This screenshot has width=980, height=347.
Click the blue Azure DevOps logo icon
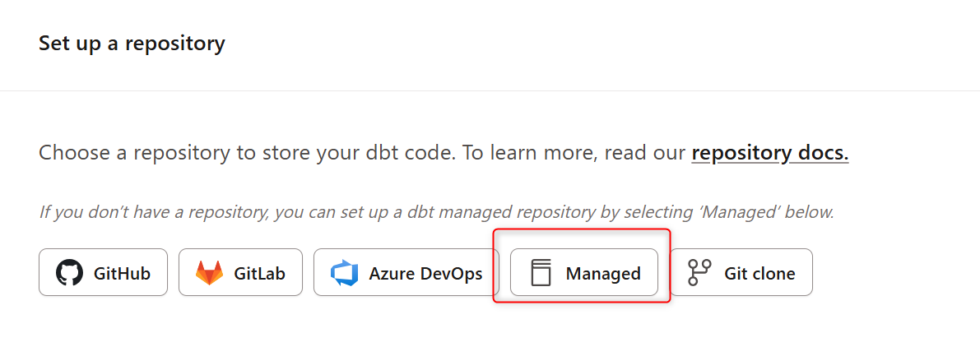(x=344, y=273)
